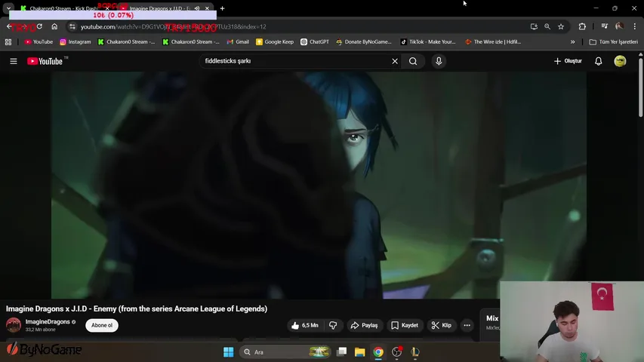Open ChatGPT bookmark
644x362 pixels.
click(315, 42)
